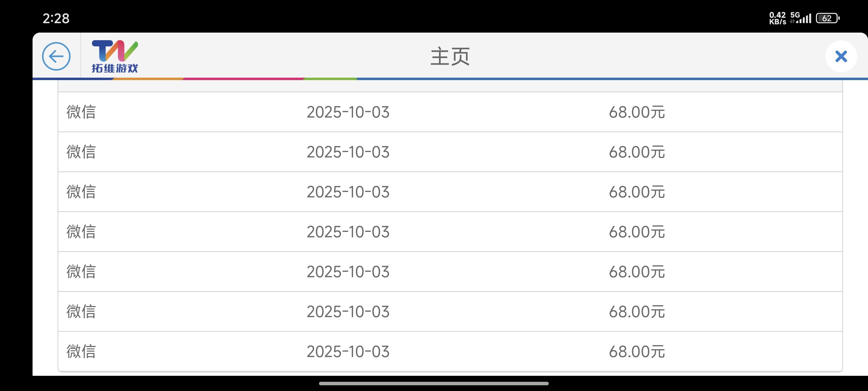Click the date in the fifth payment row
The width and height of the screenshot is (868, 391).
click(x=348, y=272)
